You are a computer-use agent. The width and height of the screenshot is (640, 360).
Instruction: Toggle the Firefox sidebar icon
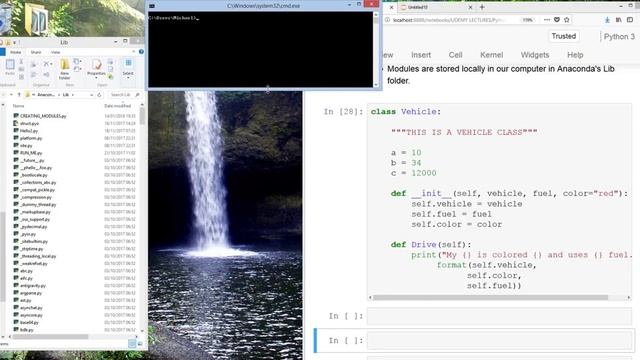coord(630,20)
